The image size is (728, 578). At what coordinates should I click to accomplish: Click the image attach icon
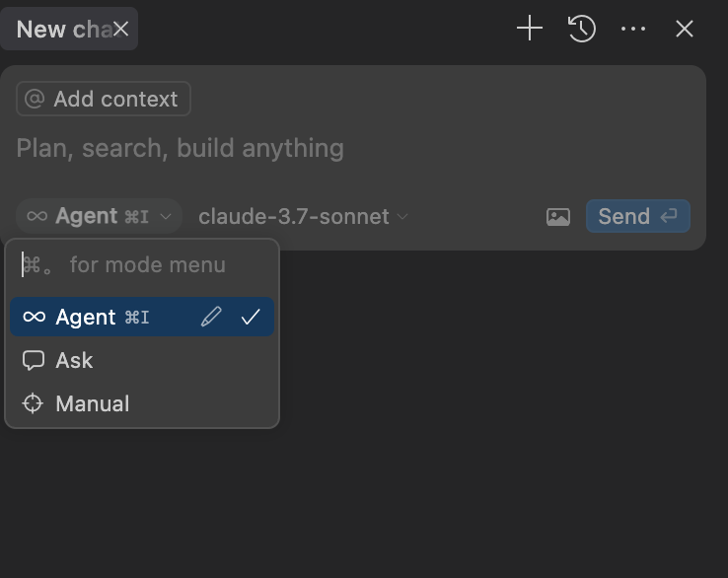558,217
